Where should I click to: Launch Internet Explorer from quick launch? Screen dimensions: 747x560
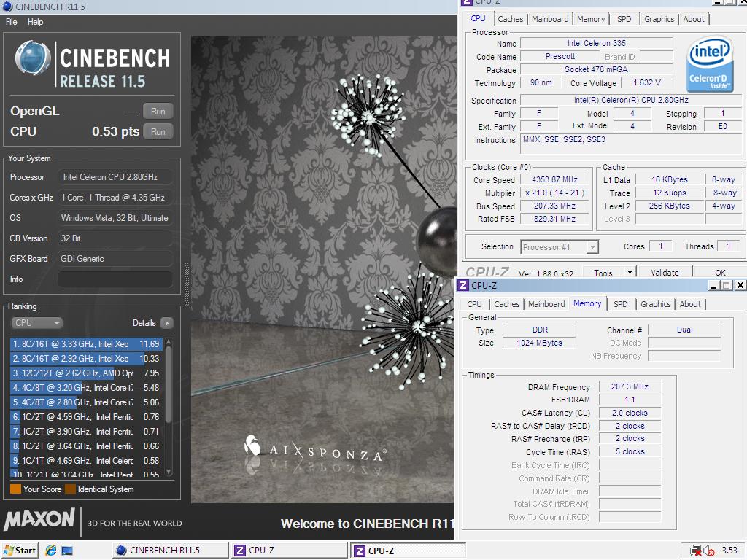tap(51, 551)
